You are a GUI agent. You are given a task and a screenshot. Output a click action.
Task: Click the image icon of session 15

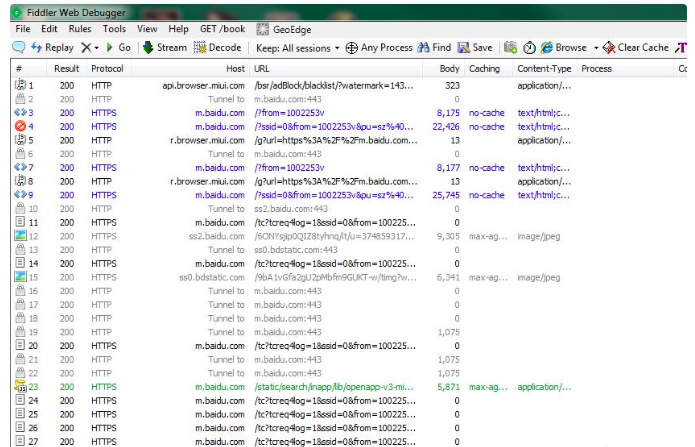tap(20, 277)
